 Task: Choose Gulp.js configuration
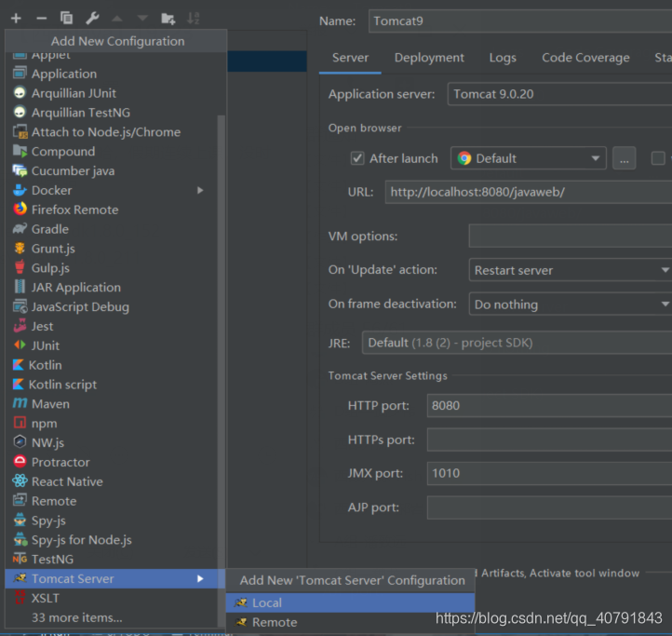[x=114, y=268]
